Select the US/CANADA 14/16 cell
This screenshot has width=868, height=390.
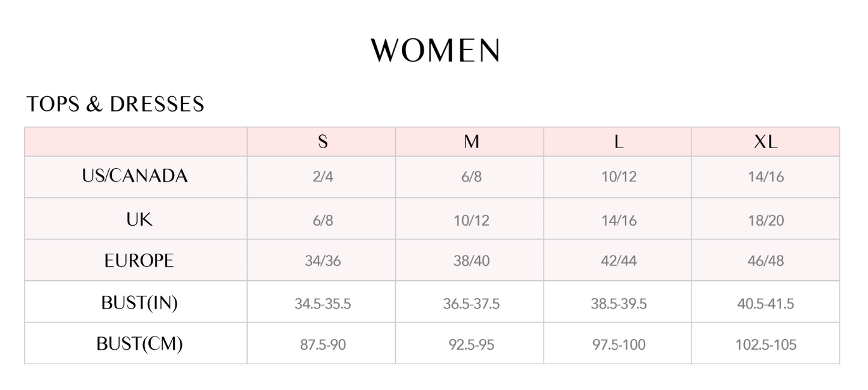(x=766, y=178)
